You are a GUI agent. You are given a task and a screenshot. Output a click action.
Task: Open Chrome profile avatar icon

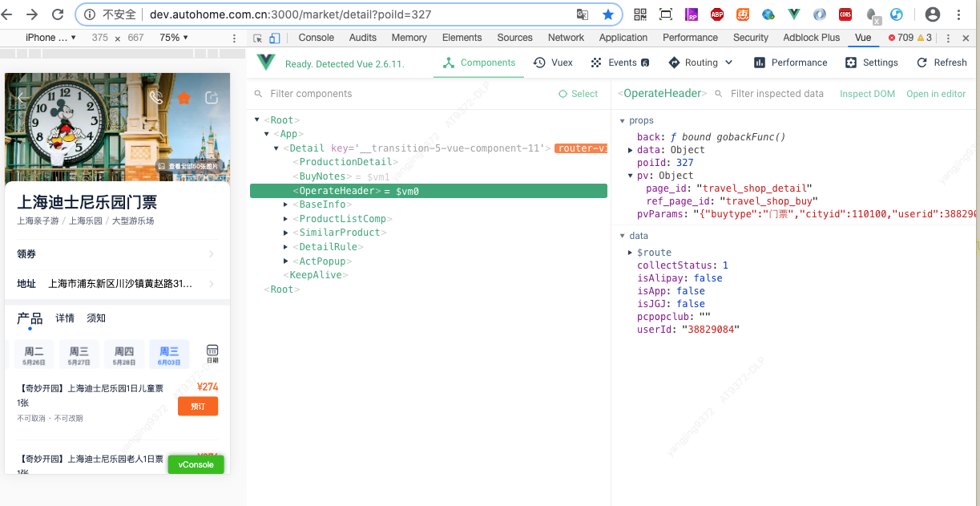pyautogui.click(x=933, y=14)
